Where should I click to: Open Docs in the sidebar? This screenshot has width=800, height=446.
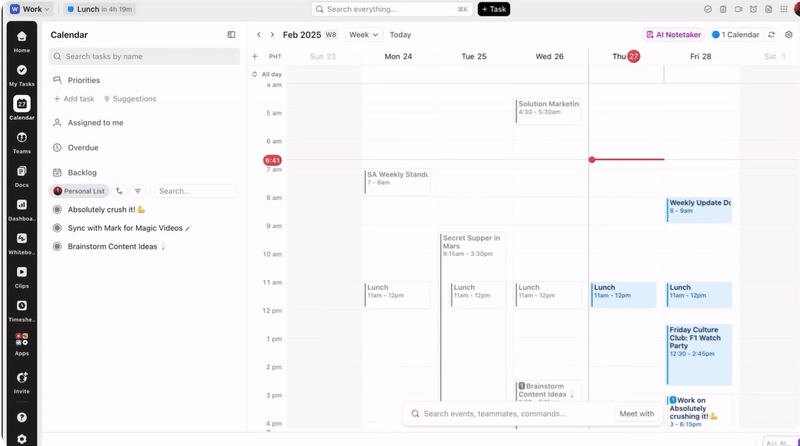21,176
